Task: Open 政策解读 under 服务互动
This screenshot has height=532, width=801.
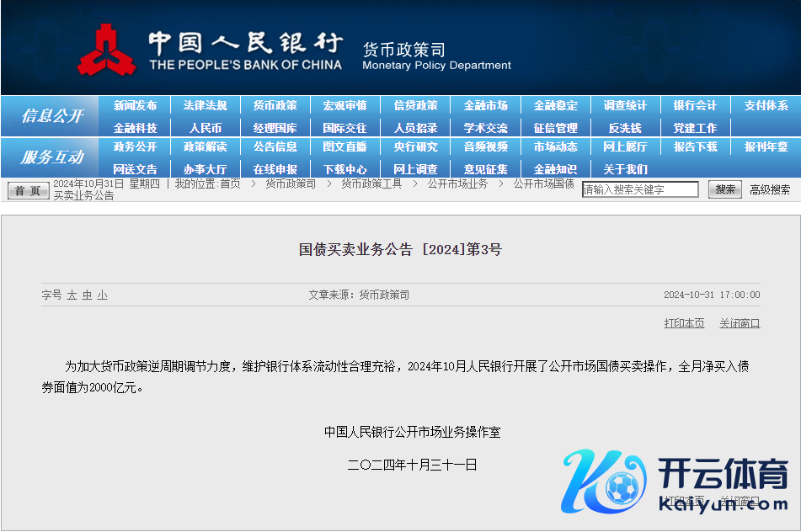Action: 205,147
